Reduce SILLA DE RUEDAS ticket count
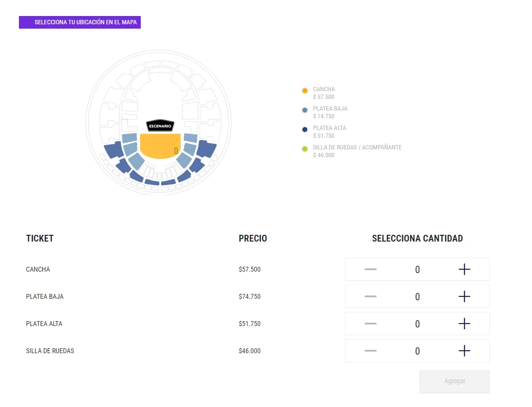This screenshot has width=532, height=407. (370, 351)
